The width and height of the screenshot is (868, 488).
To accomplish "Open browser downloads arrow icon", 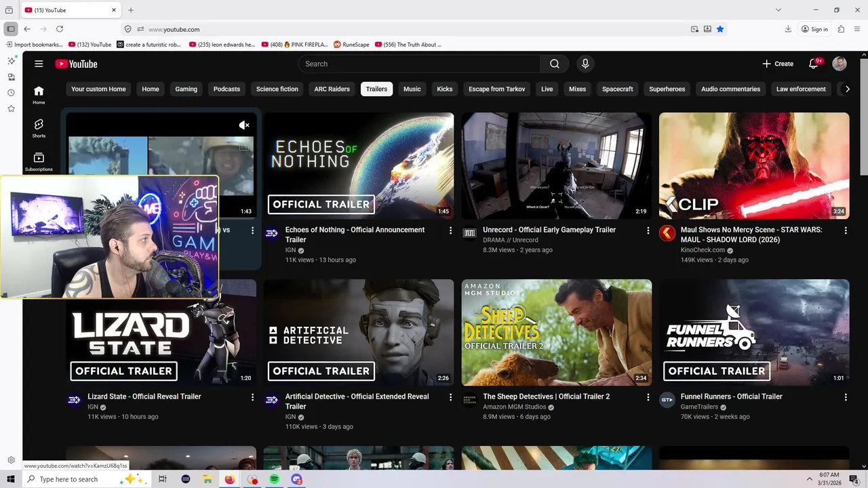I will (788, 29).
